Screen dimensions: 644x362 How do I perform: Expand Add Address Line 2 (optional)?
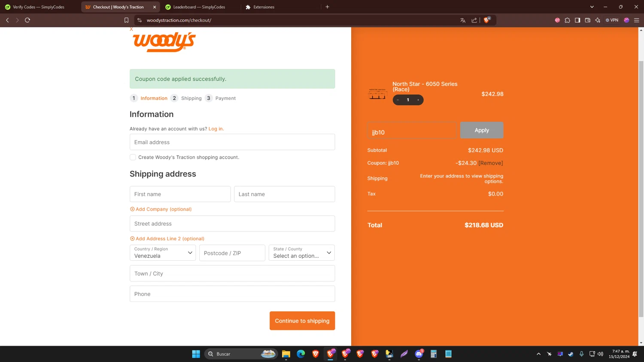[x=167, y=238]
